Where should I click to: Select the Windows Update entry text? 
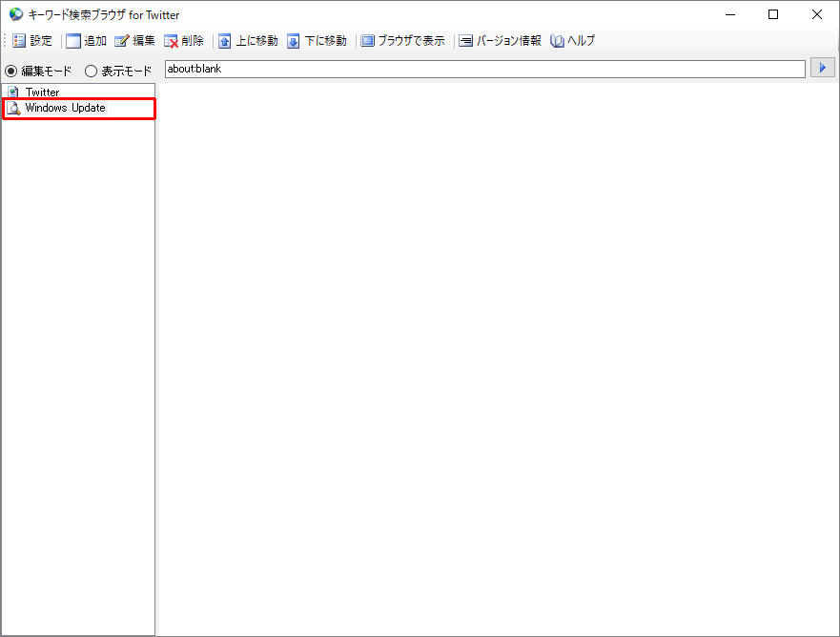click(65, 108)
